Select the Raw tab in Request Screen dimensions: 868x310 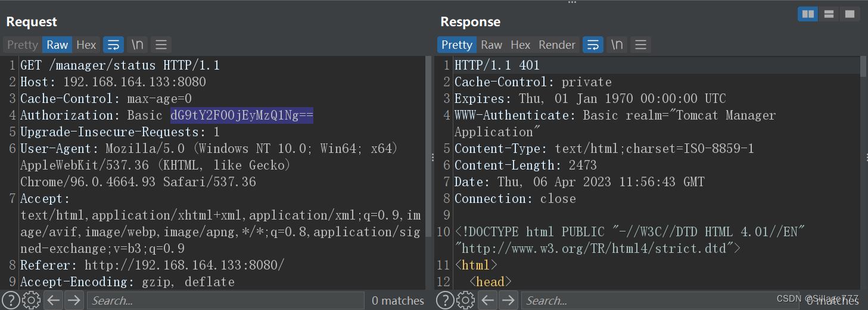(58, 45)
